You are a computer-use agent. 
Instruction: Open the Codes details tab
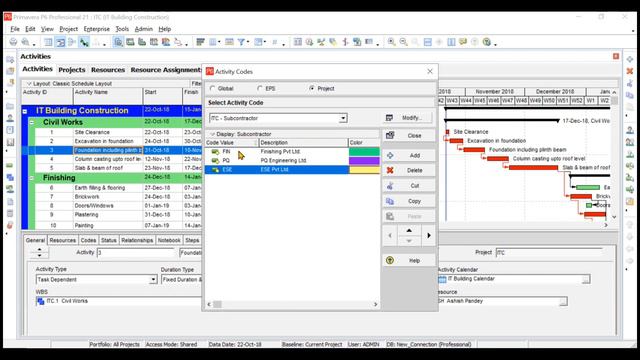(x=88, y=240)
